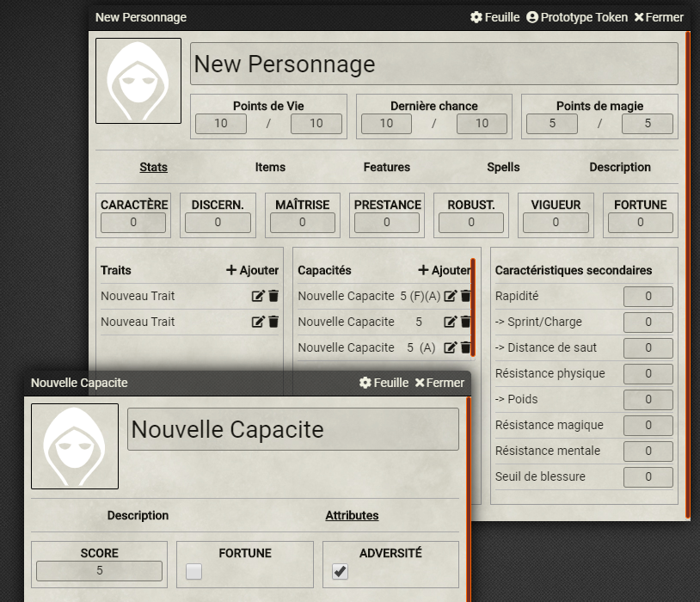Add a new trait with Ajouter
Viewport: 700px width, 602px height.
click(x=252, y=270)
